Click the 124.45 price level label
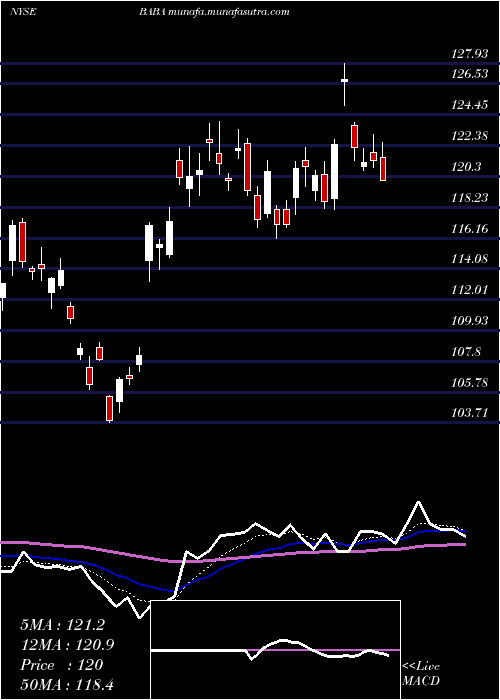 tap(470, 105)
